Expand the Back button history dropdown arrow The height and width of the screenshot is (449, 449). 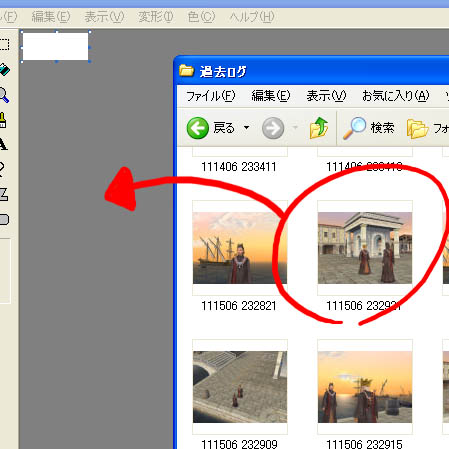[246, 128]
